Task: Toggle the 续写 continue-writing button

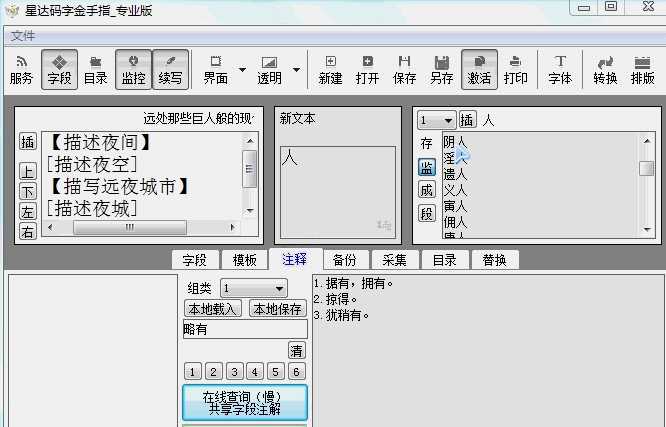Action: pos(170,70)
